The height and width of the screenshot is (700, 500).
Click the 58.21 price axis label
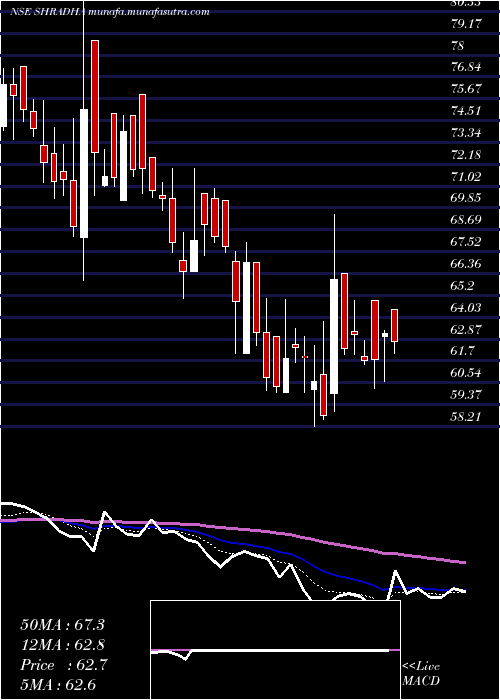[466, 417]
